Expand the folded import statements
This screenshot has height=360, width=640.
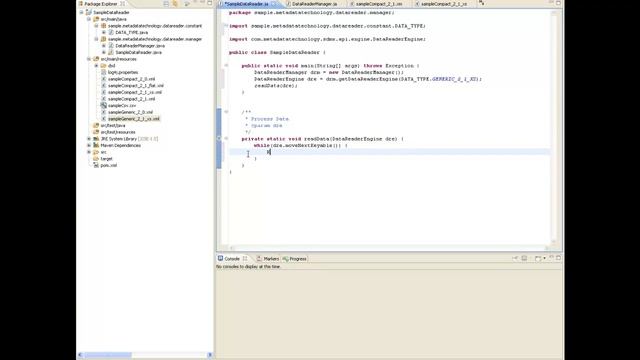coord(226,26)
